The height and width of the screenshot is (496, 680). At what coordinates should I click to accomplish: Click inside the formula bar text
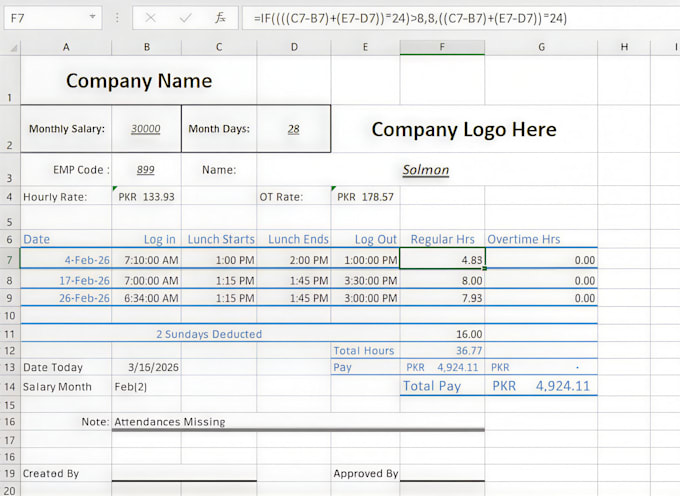(410, 18)
